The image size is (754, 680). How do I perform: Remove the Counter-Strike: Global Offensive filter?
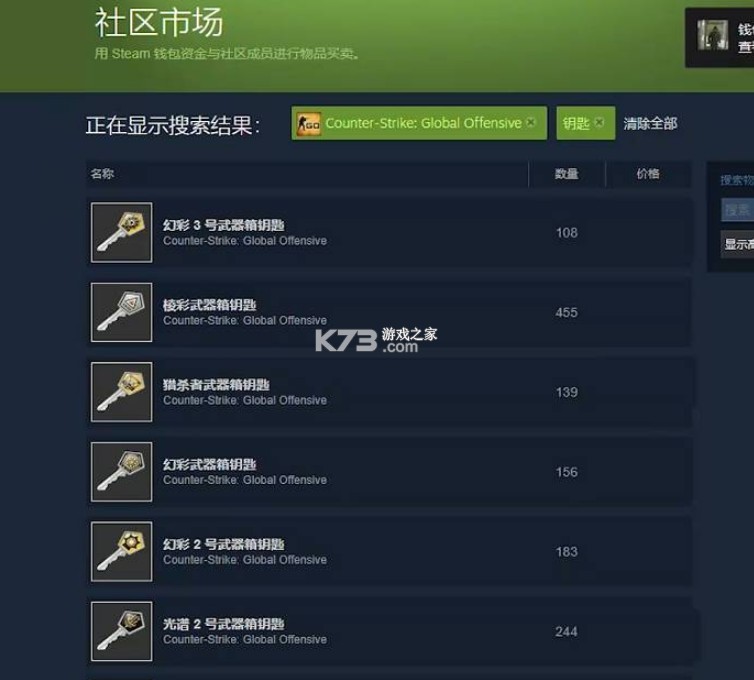pyautogui.click(x=530, y=122)
